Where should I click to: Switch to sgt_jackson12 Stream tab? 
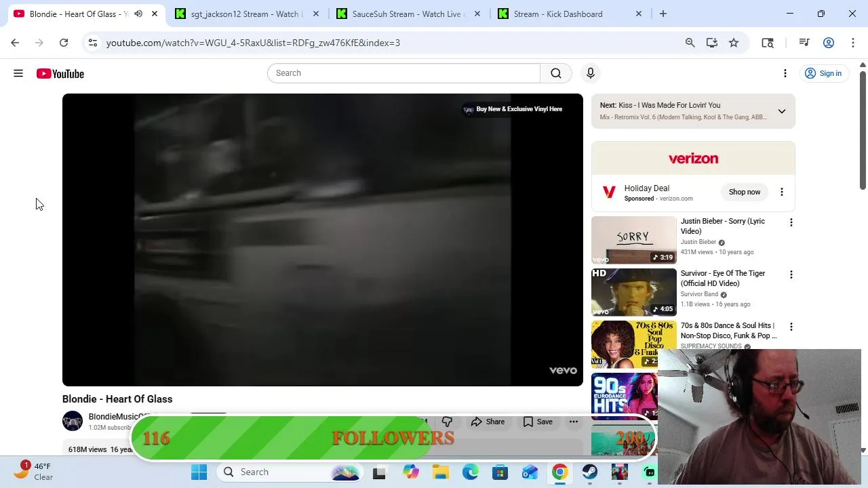coord(247,14)
